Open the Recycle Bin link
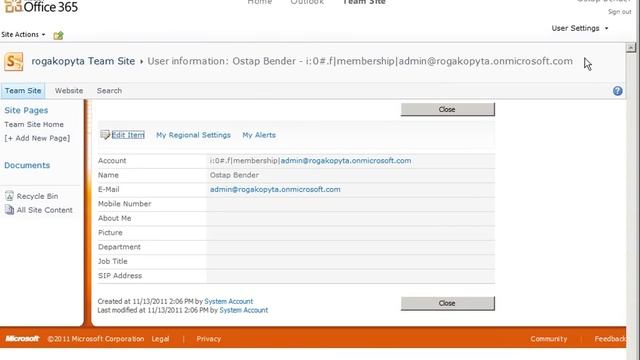 pyautogui.click(x=37, y=196)
